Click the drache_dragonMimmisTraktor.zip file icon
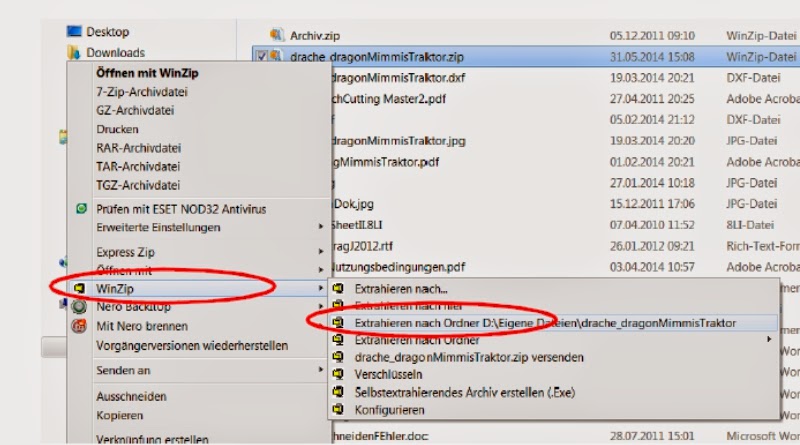 click(x=276, y=56)
